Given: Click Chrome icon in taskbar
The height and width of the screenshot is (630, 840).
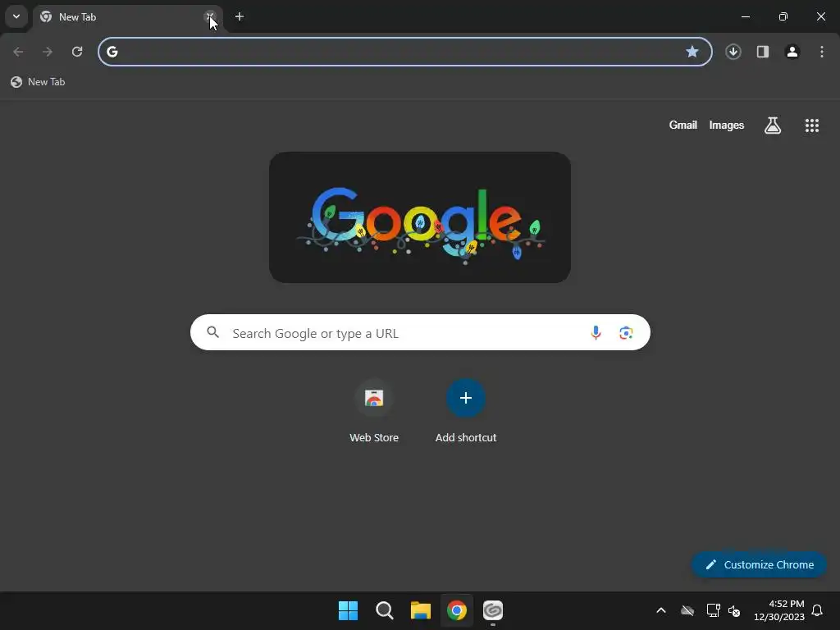Looking at the screenshot, I should click(x=457, y=610).
